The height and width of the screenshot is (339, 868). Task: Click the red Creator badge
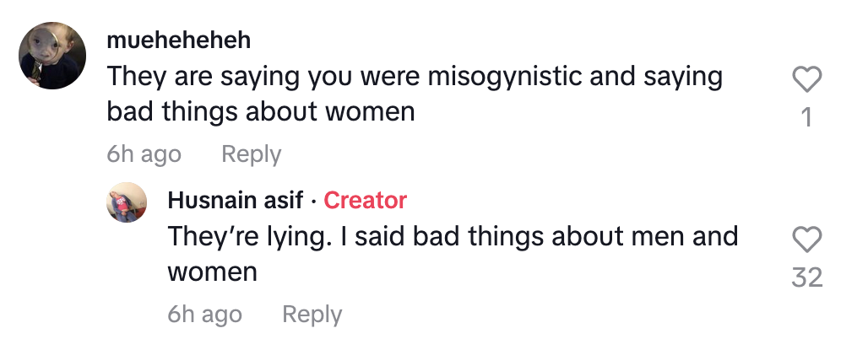[365, 200]
